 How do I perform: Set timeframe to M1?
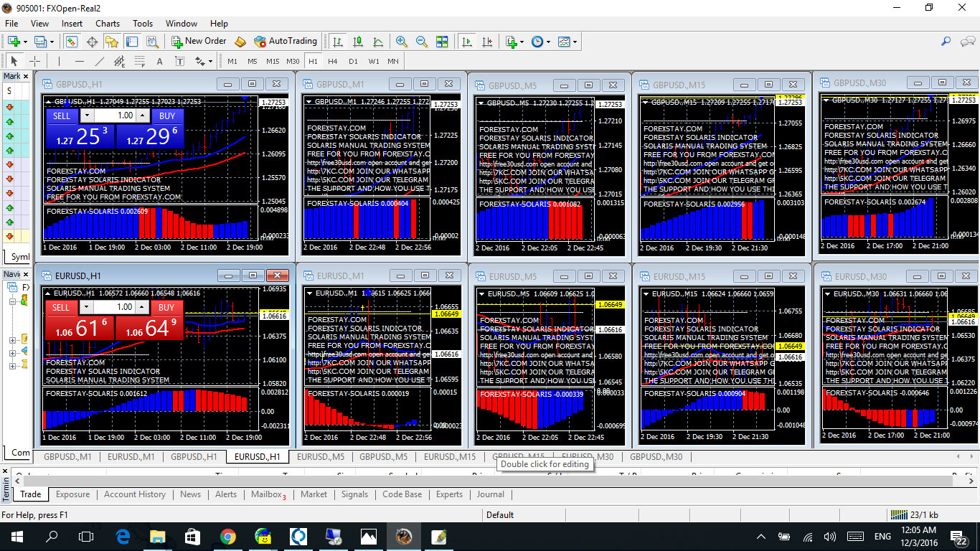(x=232, y=61)
